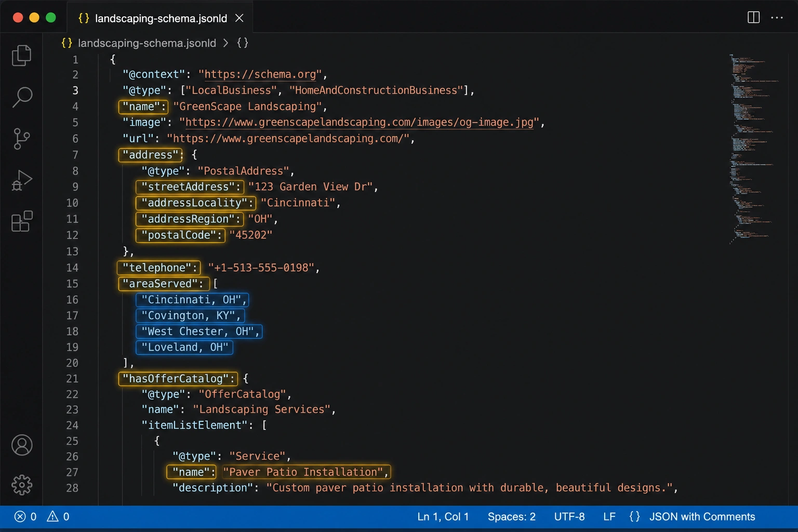This screenshot has height=532, width=798.
Task: Open the editor More Actions menu
Action: click(x=777, y=18)
